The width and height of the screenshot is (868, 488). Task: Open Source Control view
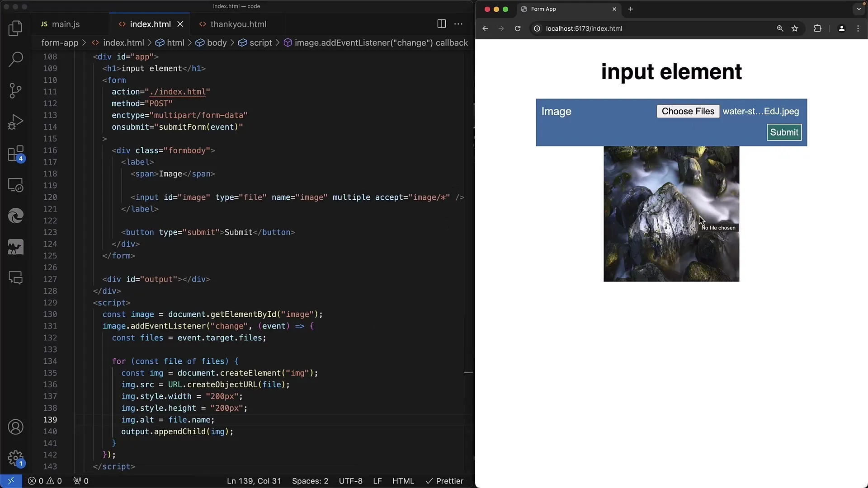[x=15, y=90]
